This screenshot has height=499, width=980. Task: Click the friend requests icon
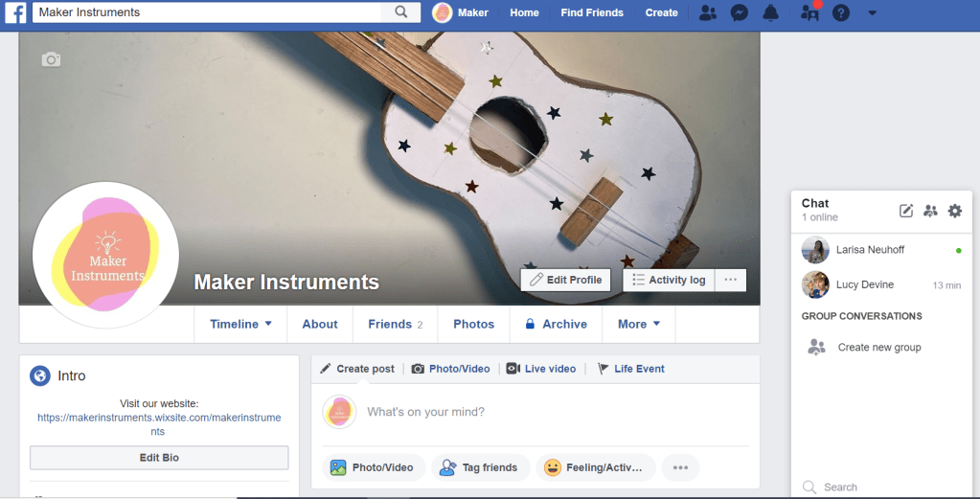(x=707, y=12)
